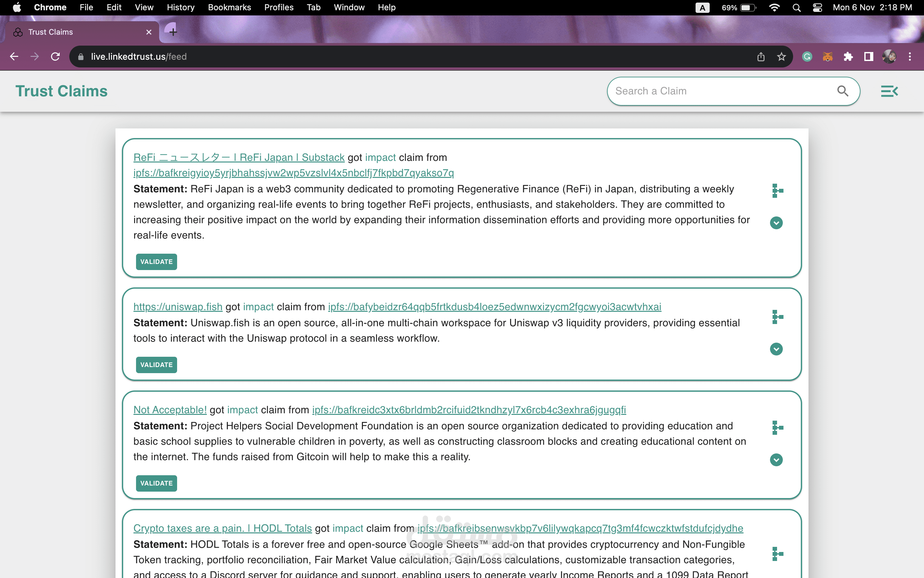
Task: Toggle Chrome side panel icon
Action: [x=868, y=57]
